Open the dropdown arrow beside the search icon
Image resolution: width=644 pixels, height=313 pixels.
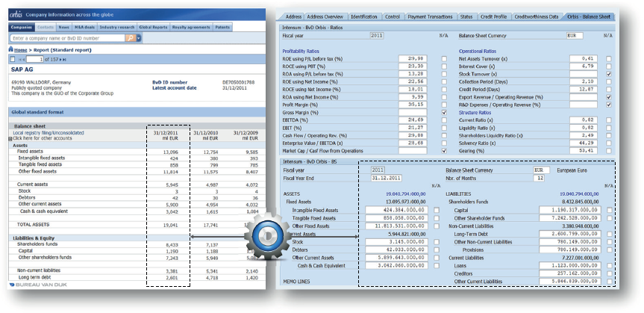point(139,38)
